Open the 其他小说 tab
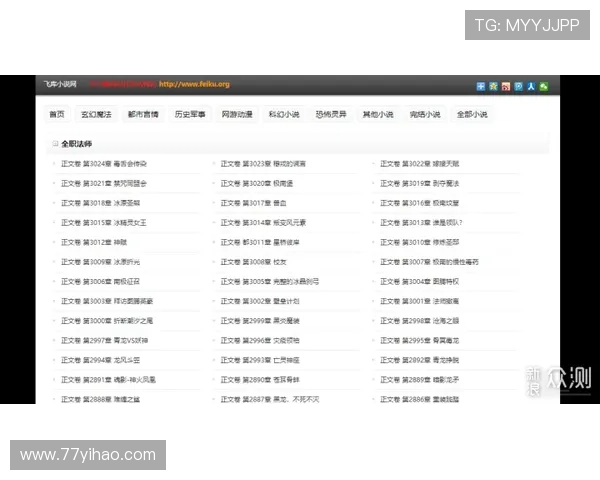 [x=378, y=114]
